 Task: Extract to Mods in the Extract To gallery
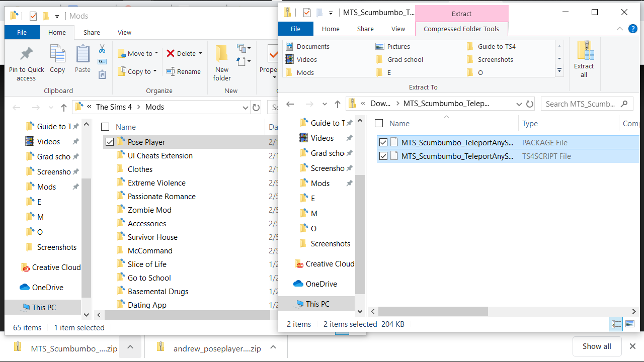pyautogui.click(x=299, y=72)
